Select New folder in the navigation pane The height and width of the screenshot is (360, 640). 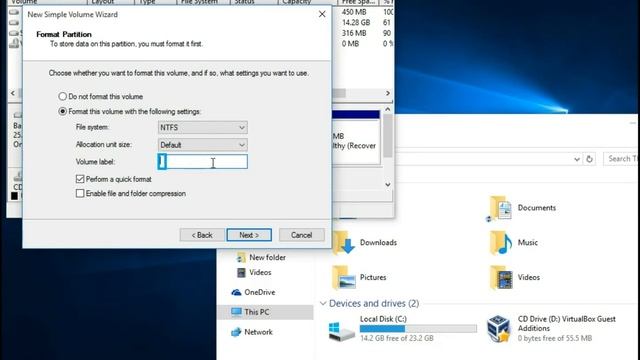tap(267, 257)
